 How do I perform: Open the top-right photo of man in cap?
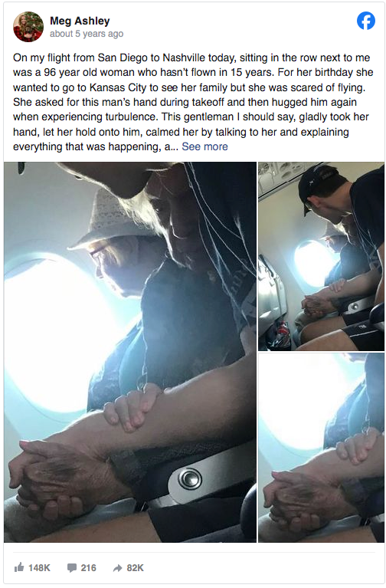[321, 256]
